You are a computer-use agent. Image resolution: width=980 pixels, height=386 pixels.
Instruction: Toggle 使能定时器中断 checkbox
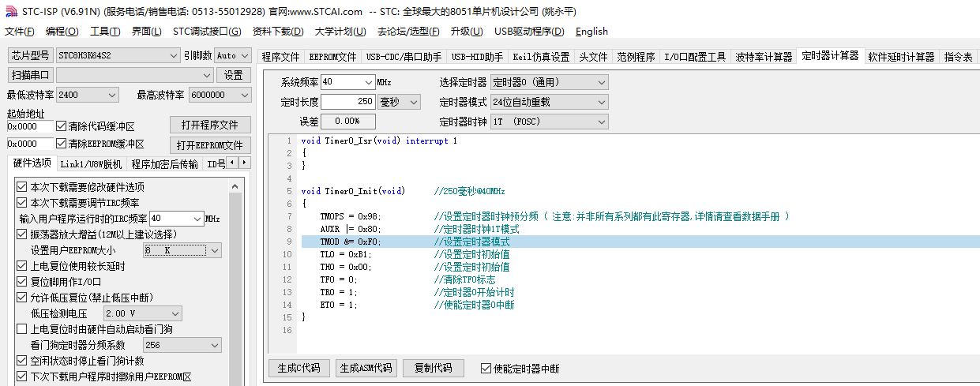(486, 369)
